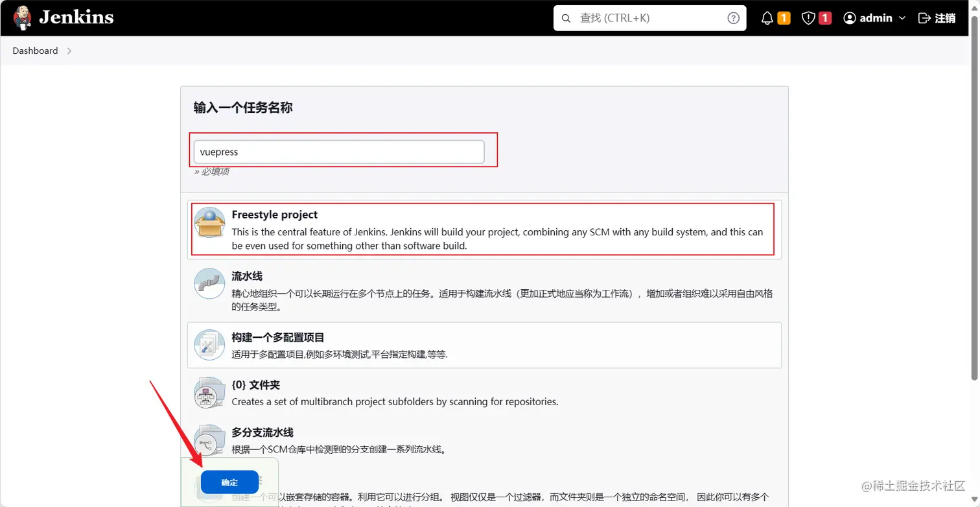The height and width of the screenshot is (507, 980).
Task: Click the admin user avatar icon
Action: tap(850, 18)
